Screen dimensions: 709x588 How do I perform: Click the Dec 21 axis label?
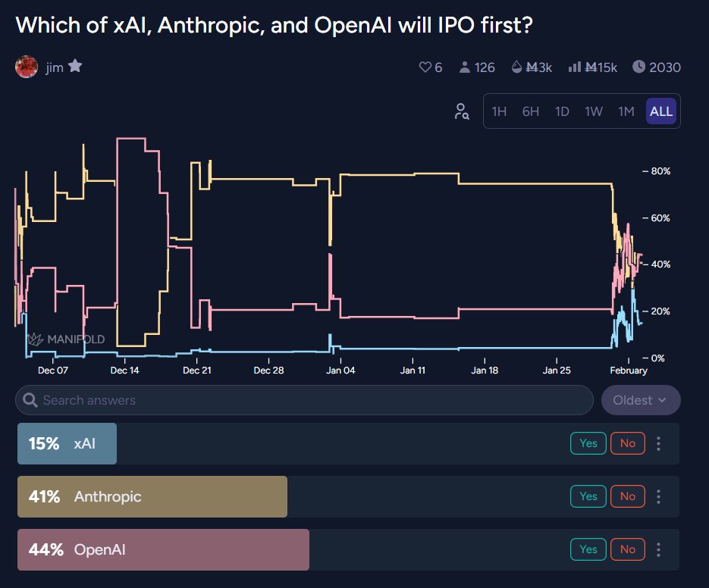click(196, 371)
